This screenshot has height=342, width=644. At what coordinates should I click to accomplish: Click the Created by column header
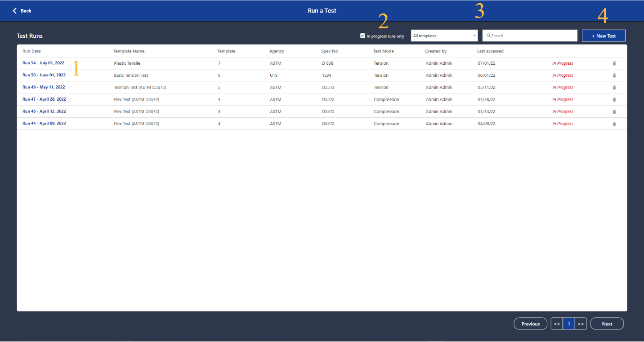(436, 51)
